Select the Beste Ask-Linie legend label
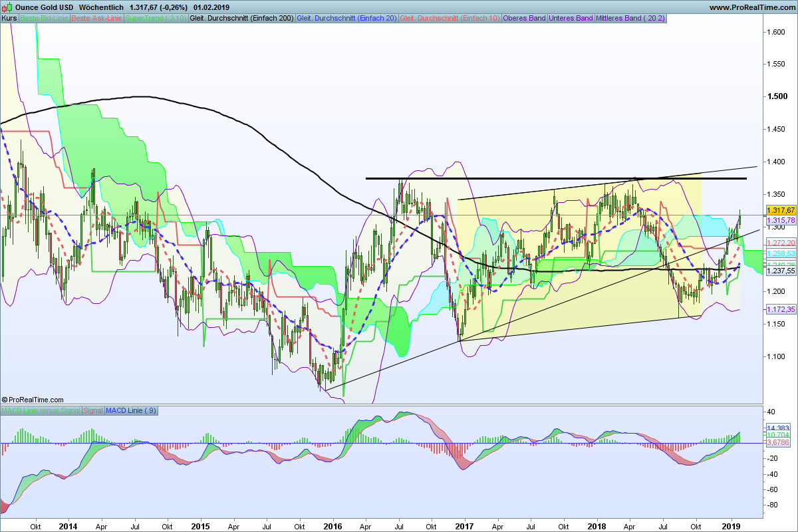Image resolution: width=798 pixels, height=532 pixels. pos(96,18)
